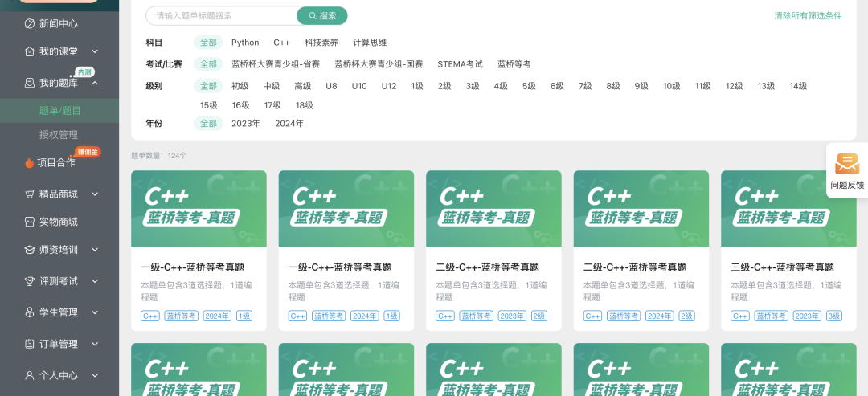Viewport: 868px width, 396px height.
Task: Choose 科技素养 subject filter
Action: tap(321, 43)
